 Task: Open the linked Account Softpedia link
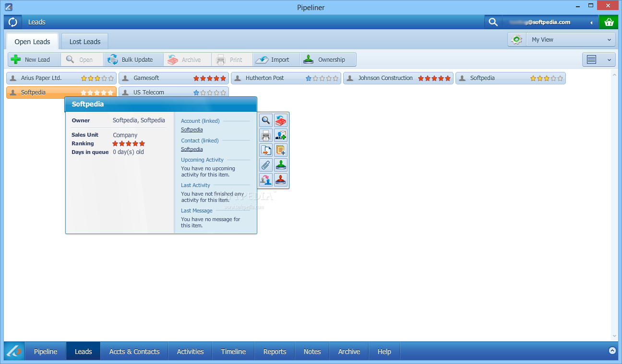[x=191, y=129]
